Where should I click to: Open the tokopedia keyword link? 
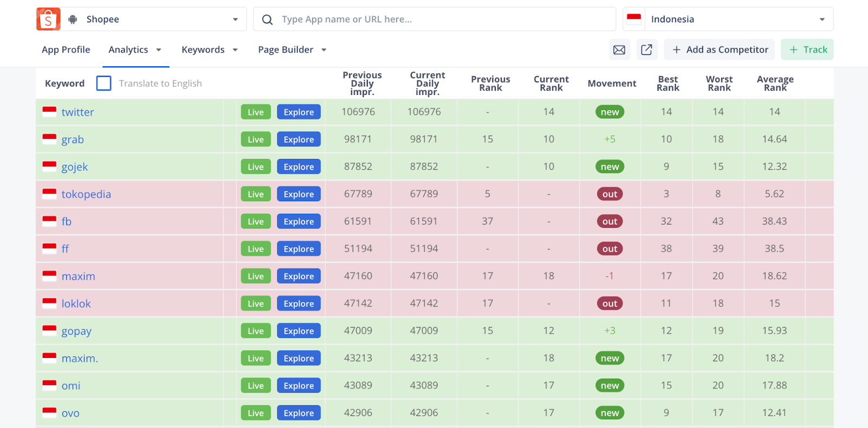[86, 194]
